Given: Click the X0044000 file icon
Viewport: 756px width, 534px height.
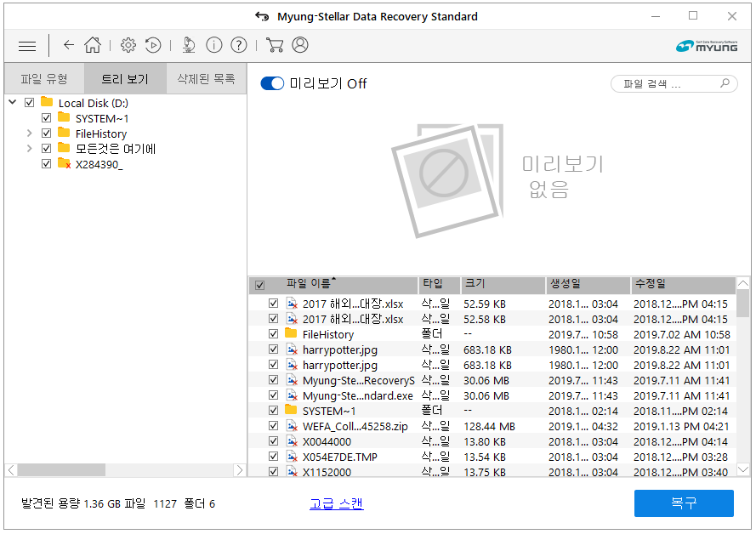Looking at the screenshot, I should [292, 441].
